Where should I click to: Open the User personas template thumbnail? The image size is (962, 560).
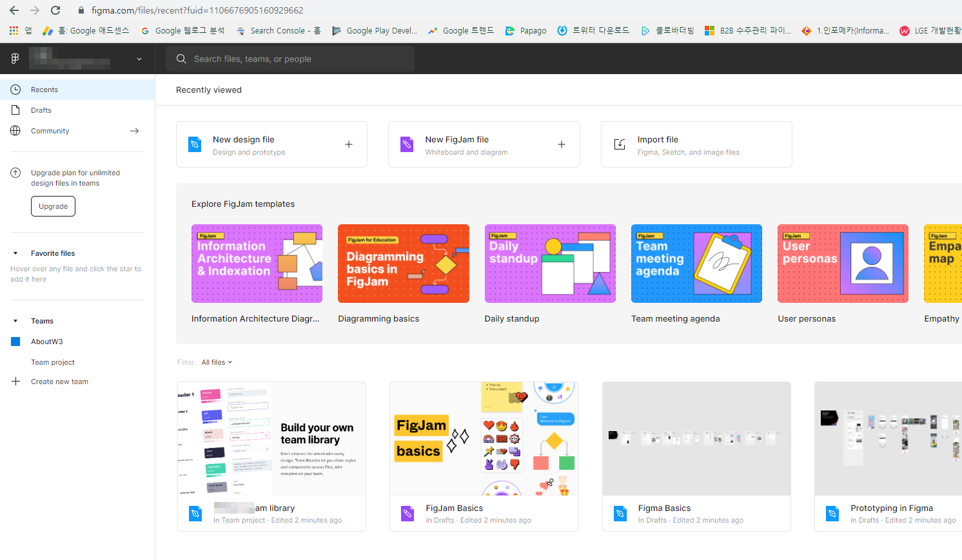click(843, 264)
